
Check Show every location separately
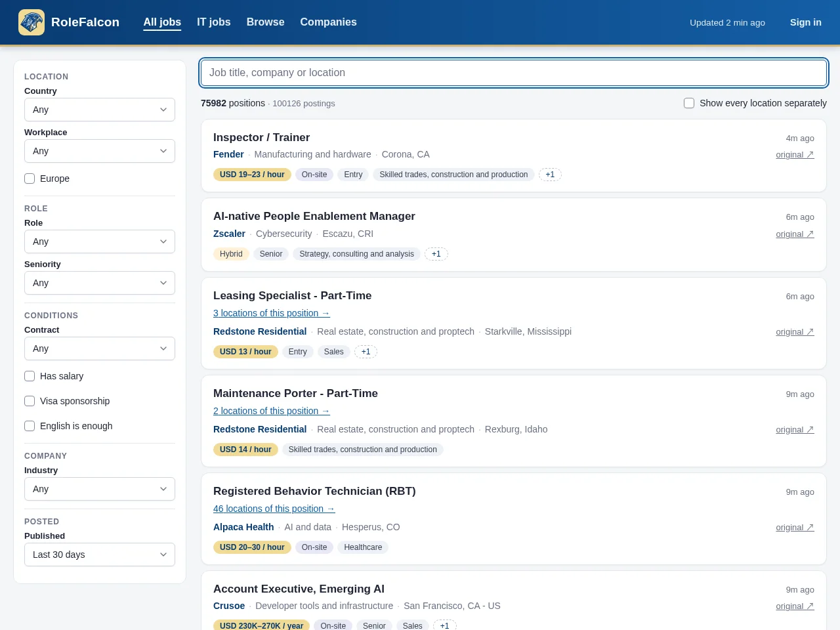[689, 103]
